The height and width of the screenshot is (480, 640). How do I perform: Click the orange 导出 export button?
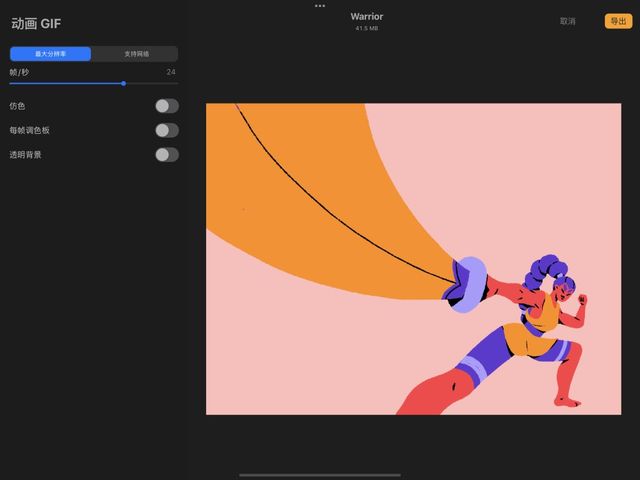click(x=618, y=21)
